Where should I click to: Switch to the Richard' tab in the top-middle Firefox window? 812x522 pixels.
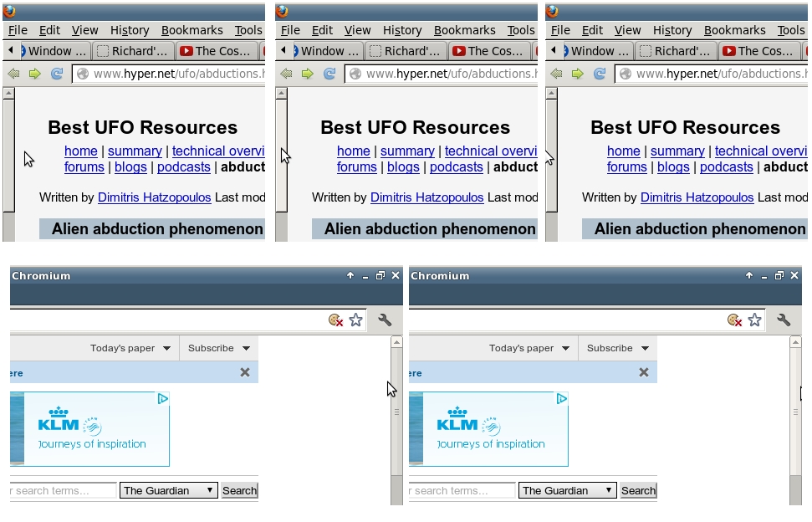tap(405, 51)
